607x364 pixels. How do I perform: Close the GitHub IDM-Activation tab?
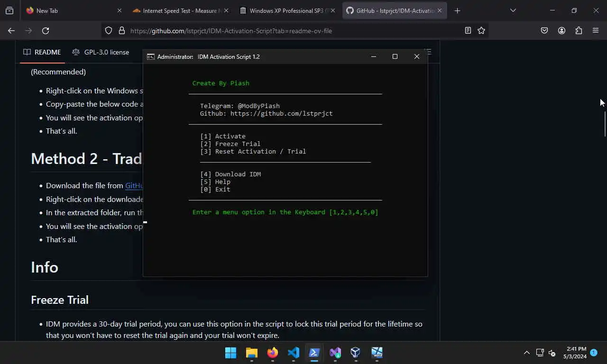439,10
